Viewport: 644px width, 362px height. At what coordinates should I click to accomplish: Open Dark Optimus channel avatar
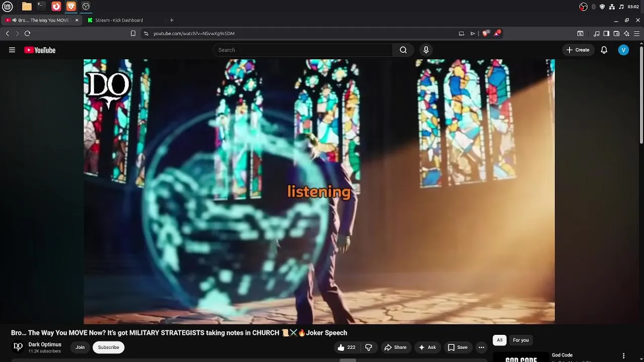(x=18, y=347)
